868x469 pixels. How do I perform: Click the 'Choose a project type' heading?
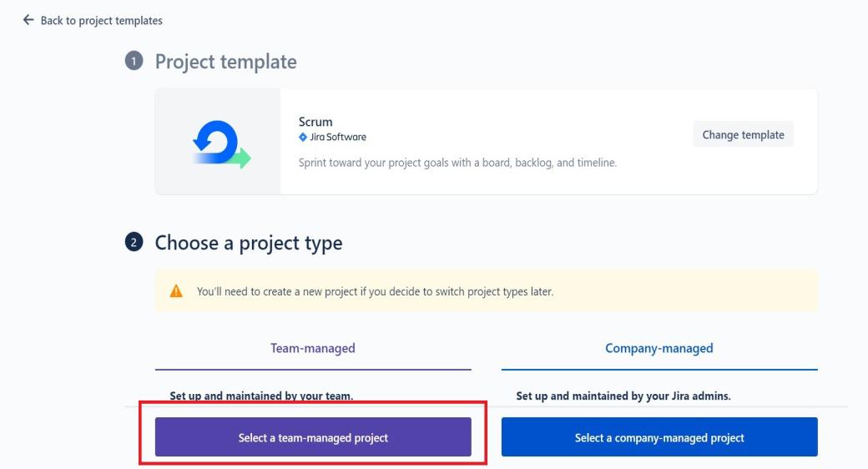point(248,243)
